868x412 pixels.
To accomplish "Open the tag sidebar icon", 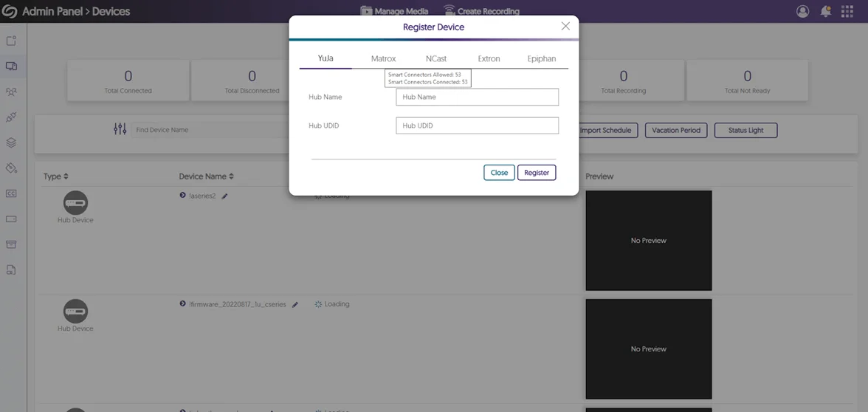I will [x=11, y=168].
